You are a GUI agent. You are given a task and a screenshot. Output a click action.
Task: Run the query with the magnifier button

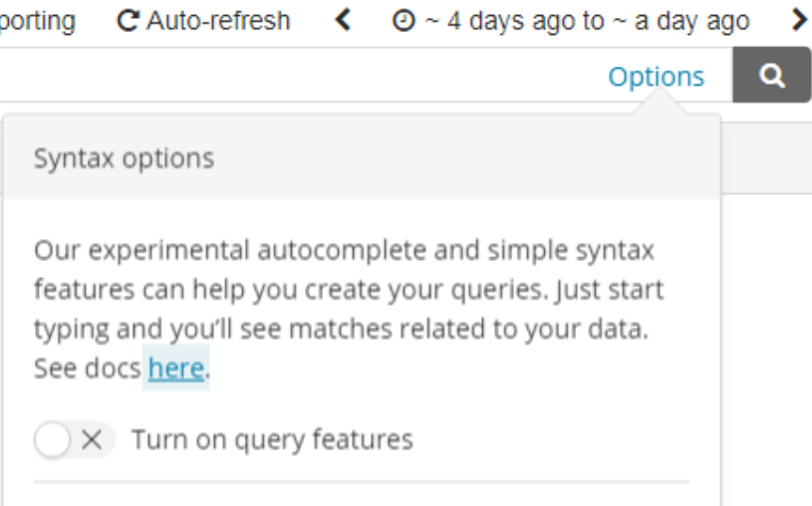[x=772, y=76]
